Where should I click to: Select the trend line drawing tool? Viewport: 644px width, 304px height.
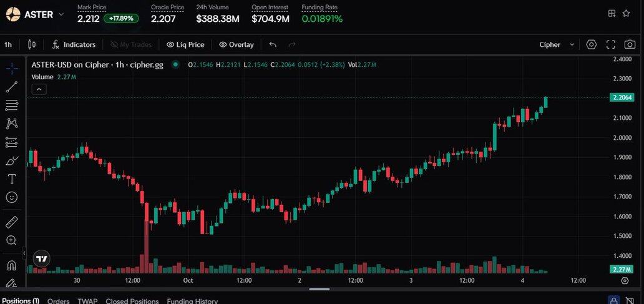click(x=11, y=87)
